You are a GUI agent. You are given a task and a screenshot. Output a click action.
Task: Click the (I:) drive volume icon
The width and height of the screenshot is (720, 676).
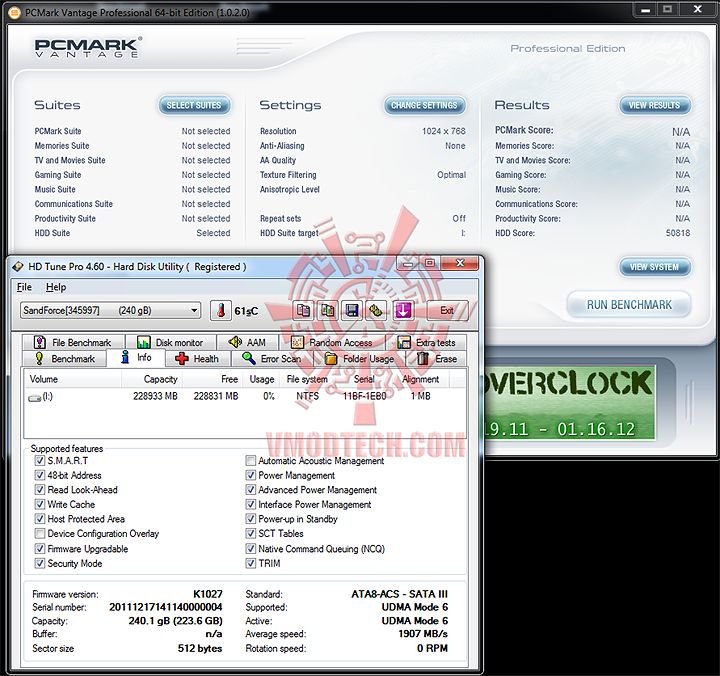pos(34,398)
